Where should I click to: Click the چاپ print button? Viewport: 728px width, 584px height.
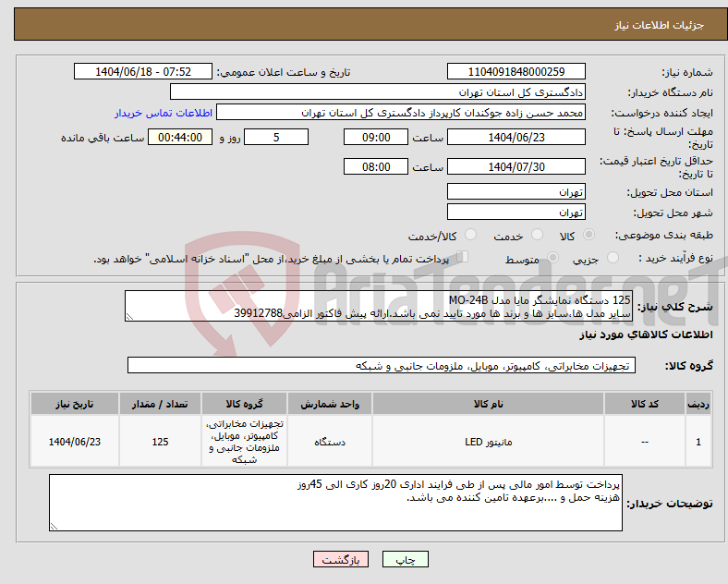(406, 559)
